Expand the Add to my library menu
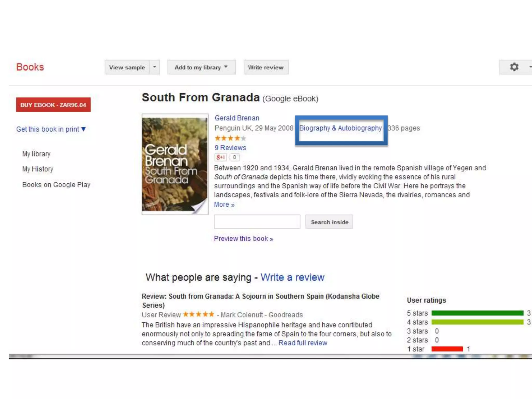 tap(201, 67)
